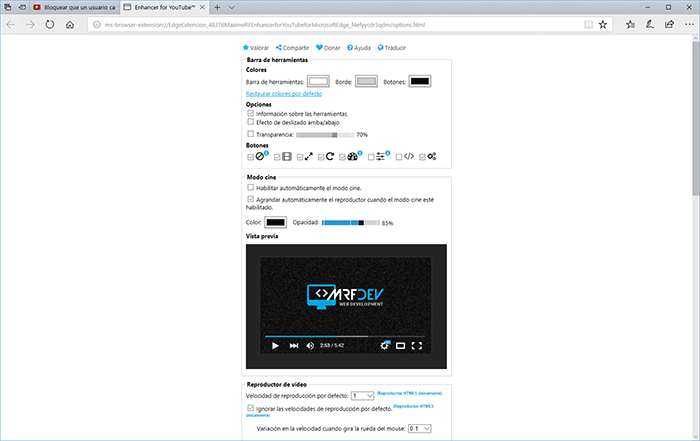This screenshot has height=441, width=700.
Task: Enable Efecto de deslizado arriba/abajo
Action: coord(250,122)
